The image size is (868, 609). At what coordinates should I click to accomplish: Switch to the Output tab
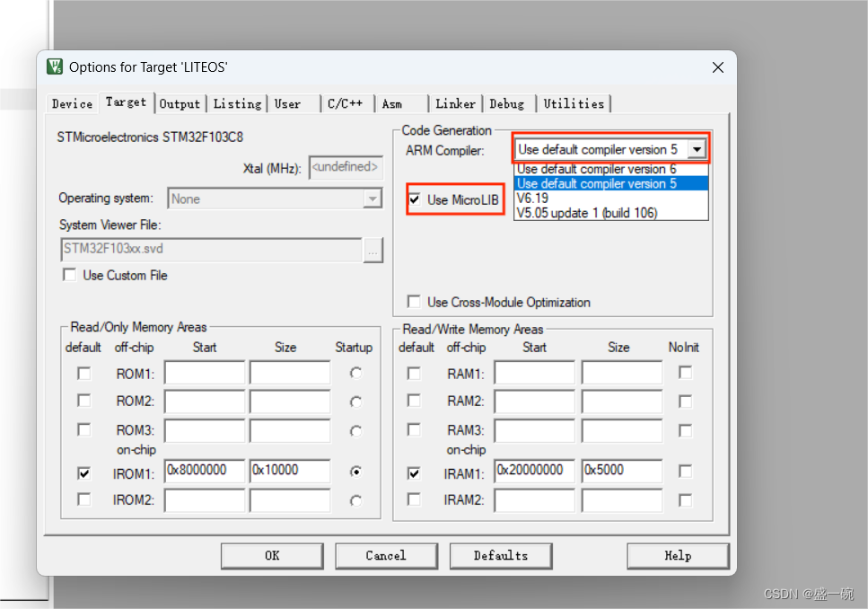[180, 103]
